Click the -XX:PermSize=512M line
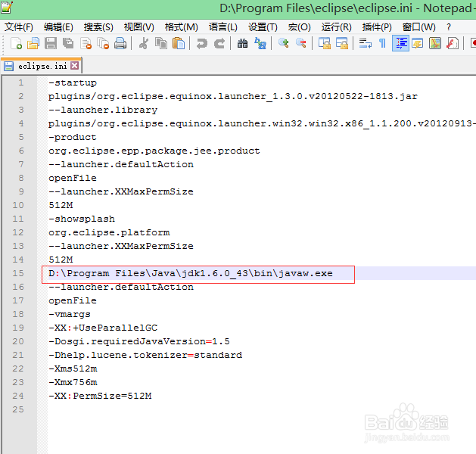The height and width of the screenshot is (454, 476). pyautogui.click(x=100, y=396)
